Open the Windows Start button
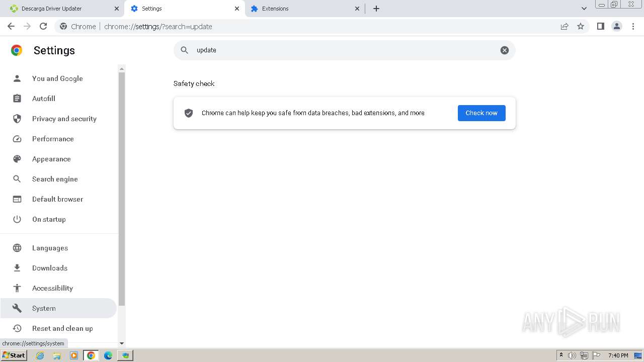The image size is (644, 362). (14, 355)
